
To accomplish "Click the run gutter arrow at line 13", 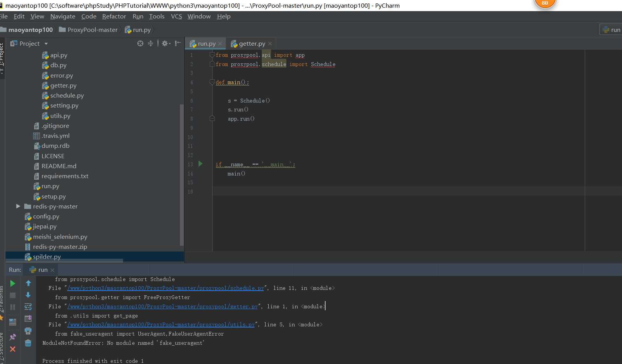I will (200, 164).
